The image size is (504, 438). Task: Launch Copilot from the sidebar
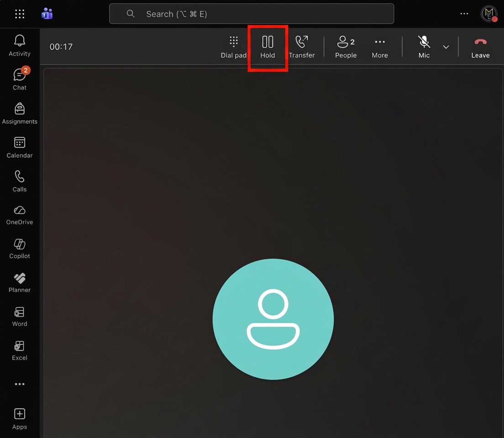click(x=20, y=249)
